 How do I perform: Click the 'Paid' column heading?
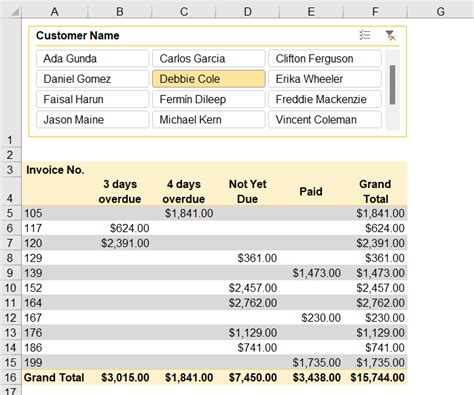pos(311,191)
